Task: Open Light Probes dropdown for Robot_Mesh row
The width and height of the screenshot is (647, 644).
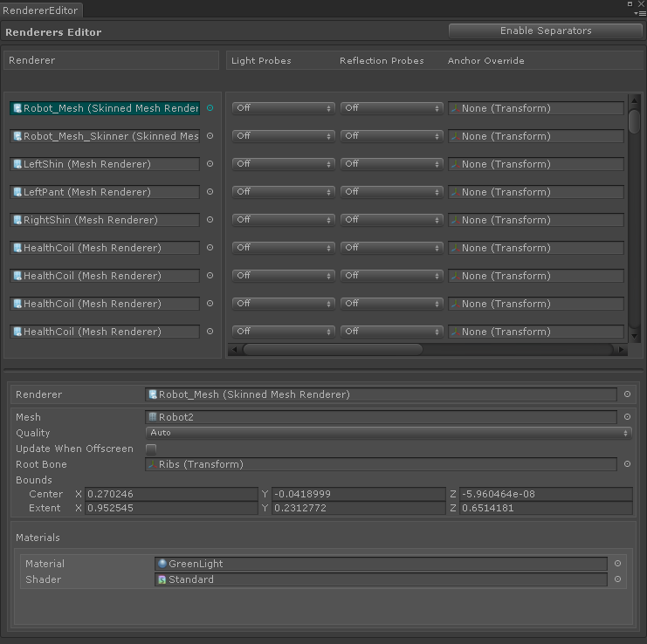Action: pos(284,108)
